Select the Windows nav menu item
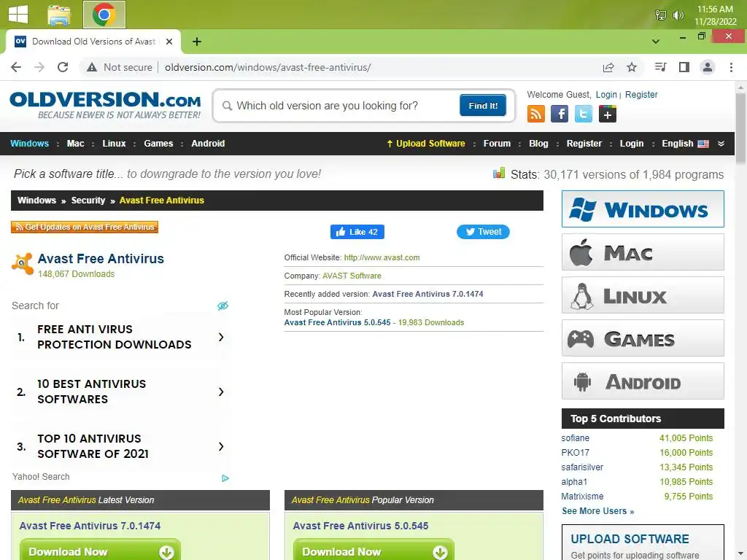 pos(29,144)
